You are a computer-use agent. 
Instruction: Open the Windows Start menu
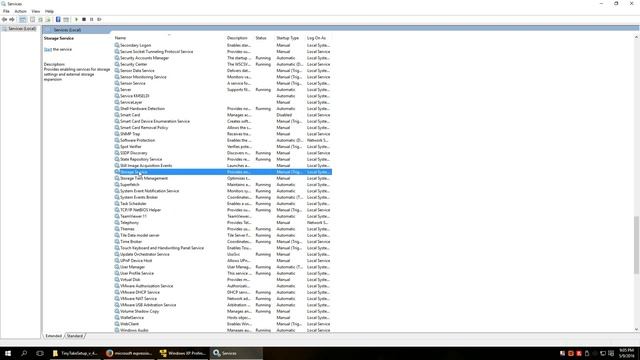[8, 353]
